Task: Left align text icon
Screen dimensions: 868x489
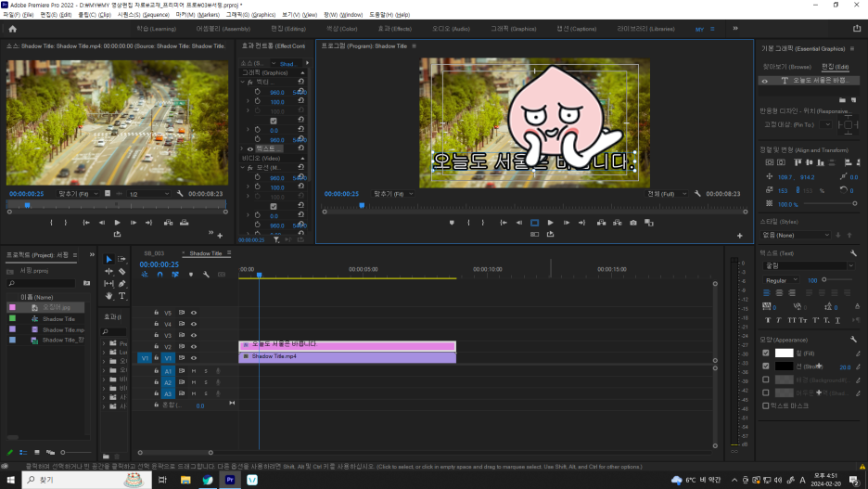Action: (x=767, y=293)
